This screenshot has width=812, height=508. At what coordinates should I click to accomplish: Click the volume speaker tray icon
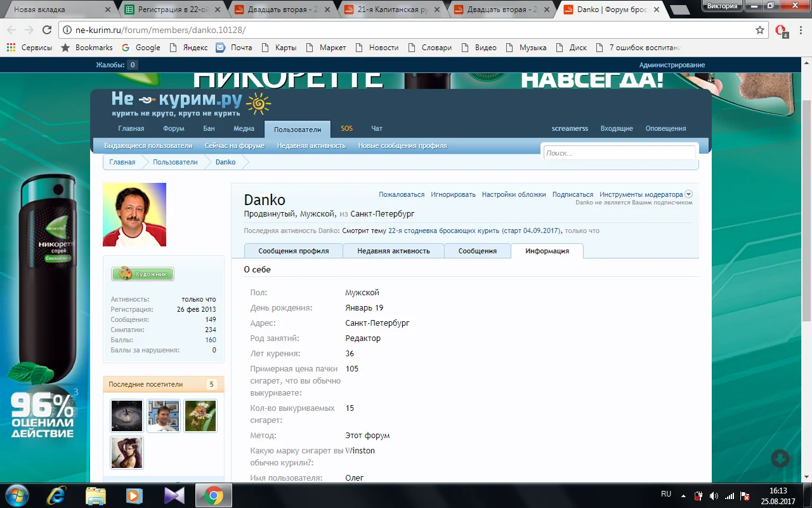click(x=714, y=495)
